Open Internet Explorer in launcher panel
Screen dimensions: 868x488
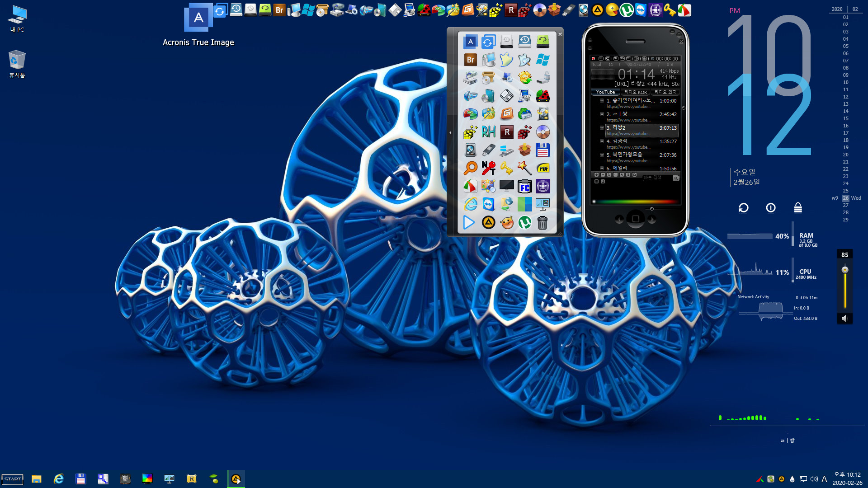point(470,204)
